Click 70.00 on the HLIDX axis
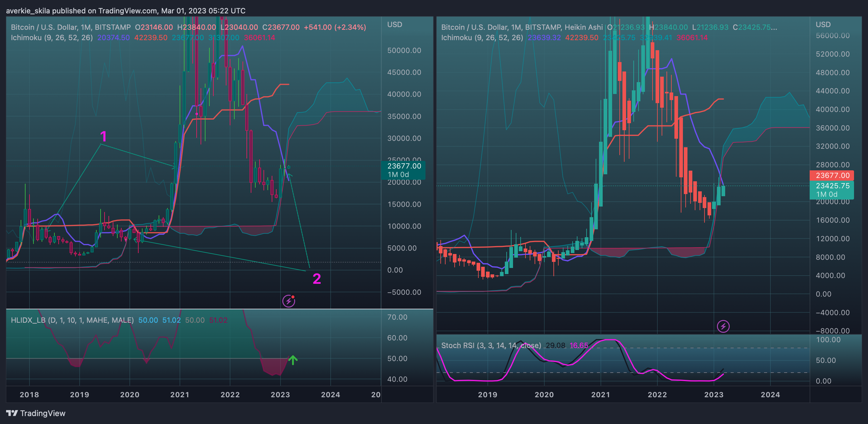Viewport: 868px width, 424px height. pos(397,317)
